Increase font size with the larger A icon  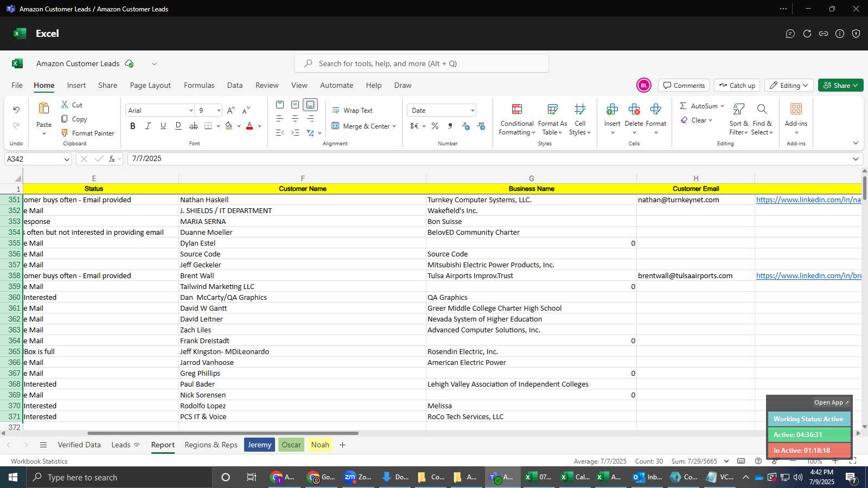[x=231, y=110]
